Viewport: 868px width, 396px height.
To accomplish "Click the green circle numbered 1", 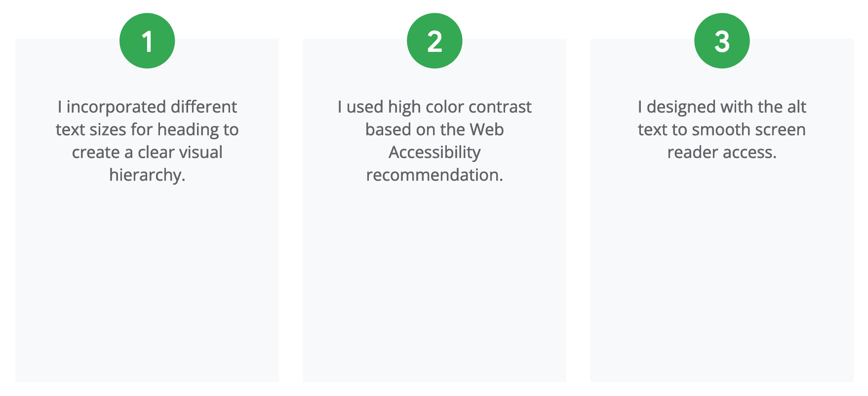I will tap(147, 41).
